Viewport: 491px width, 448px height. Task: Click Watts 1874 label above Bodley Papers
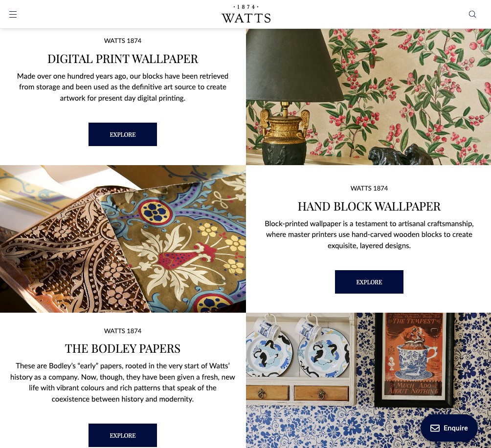(x=123, y=331)
